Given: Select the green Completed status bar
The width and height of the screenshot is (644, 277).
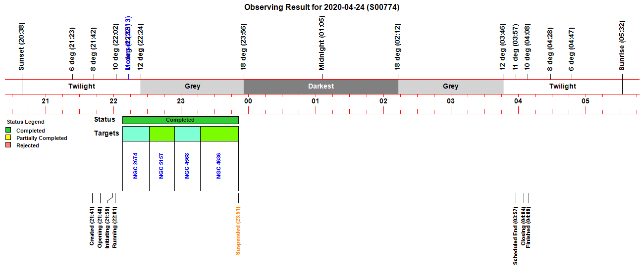Looking at the screenshot, I should (x=180, y=120).
